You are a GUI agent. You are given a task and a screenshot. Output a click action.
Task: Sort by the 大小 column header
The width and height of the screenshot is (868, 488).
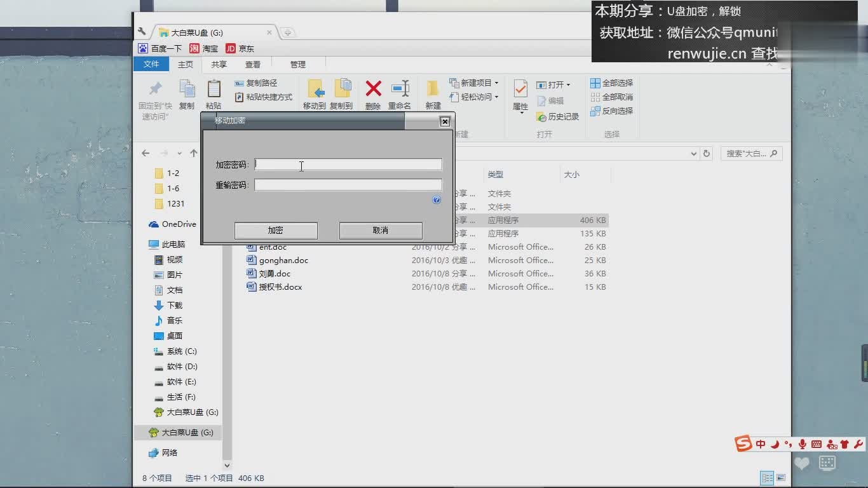(x=572, y=175)
